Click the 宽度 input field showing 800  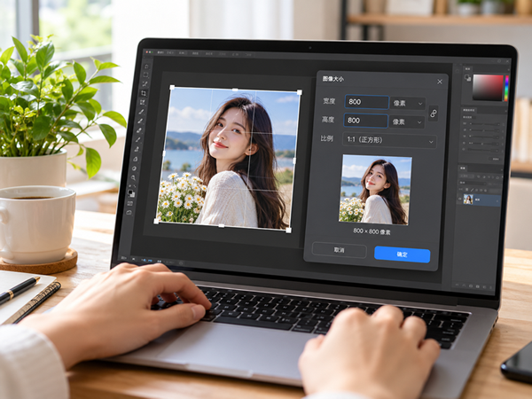click(x=367, y=102)
